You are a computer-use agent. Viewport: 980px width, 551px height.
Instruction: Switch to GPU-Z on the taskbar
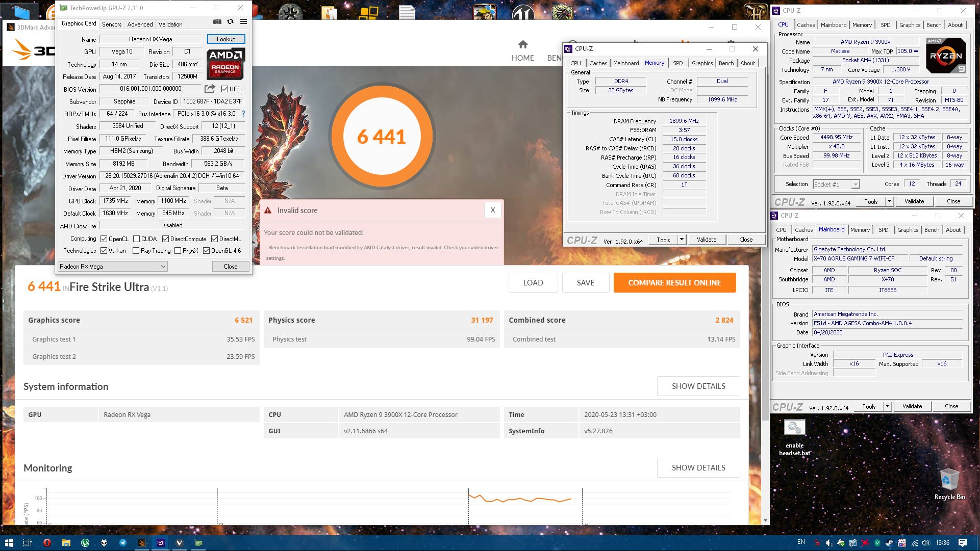click(198, 543)
